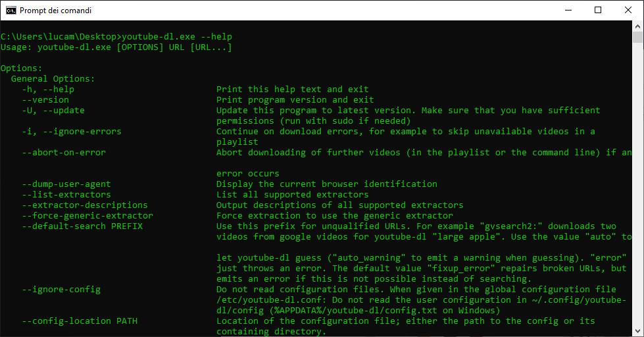The height and width of the screenshot is (337, 644).
Task: Click the '/etc/youtube-dl.conf' line
Action: (x=422, y=300)
